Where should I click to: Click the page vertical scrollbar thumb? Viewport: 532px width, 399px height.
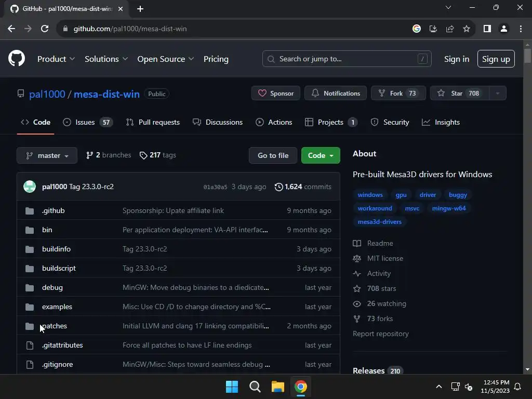[x=527, y=56]
